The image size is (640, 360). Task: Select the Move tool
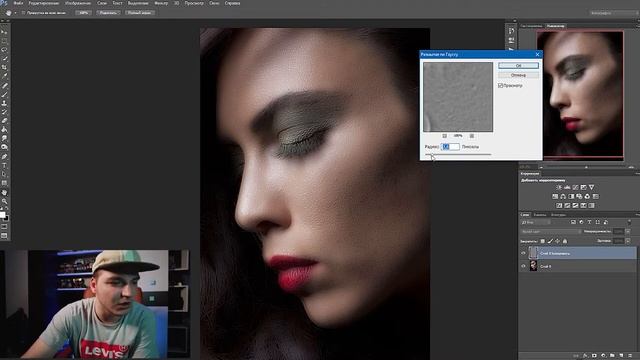click(x=4, y=32)
